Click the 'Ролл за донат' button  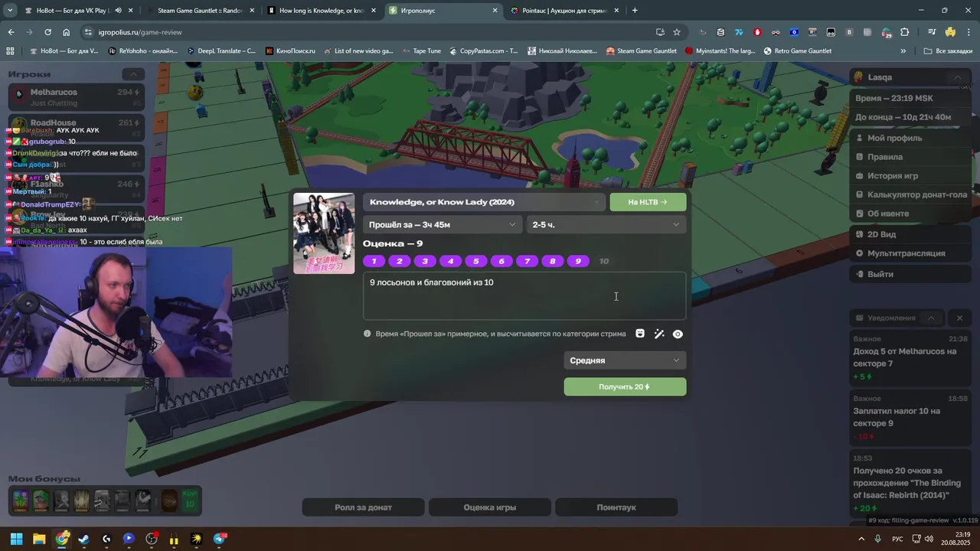coord(363,507)
